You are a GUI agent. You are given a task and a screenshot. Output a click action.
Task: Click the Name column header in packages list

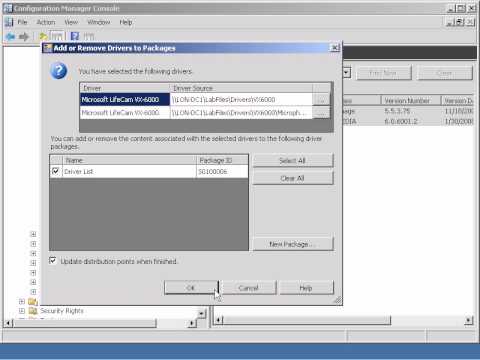pos(129,160)
